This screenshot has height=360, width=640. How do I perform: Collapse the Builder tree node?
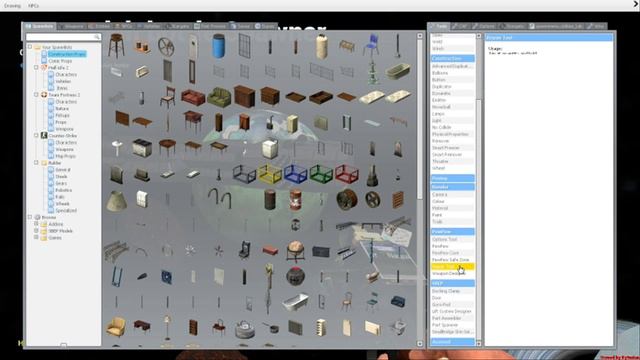[x=36, y=162]
